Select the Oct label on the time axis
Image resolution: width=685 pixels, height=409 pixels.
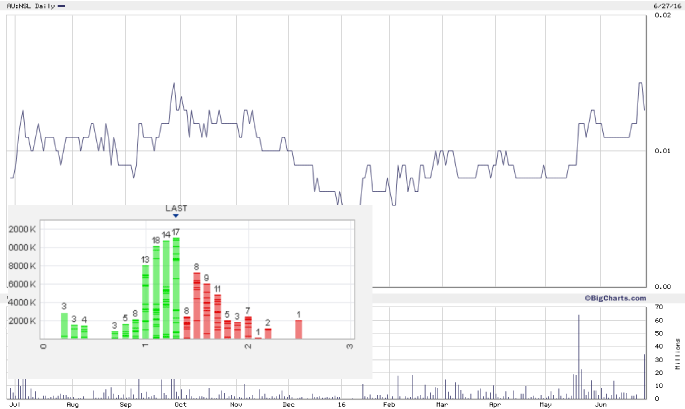coord(180,405)
